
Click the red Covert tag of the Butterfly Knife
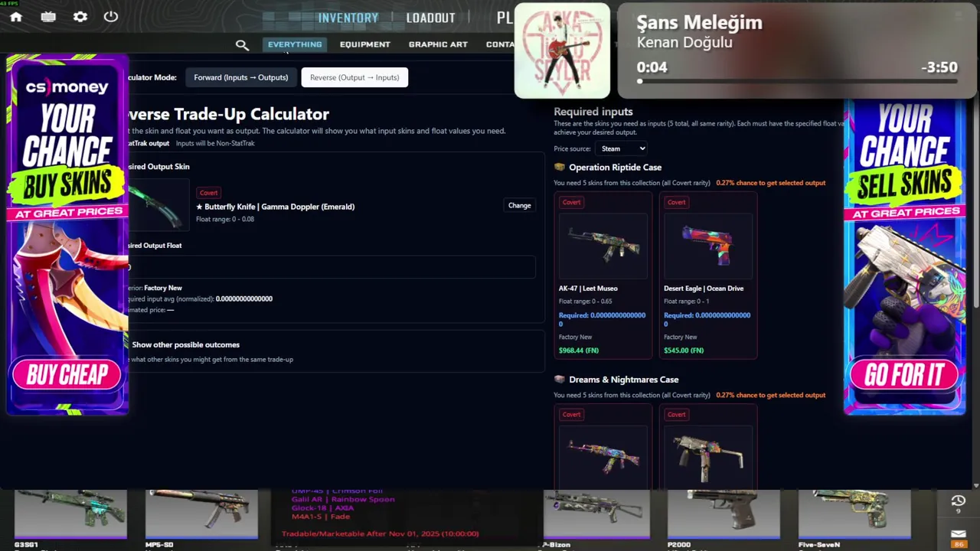tap(208, 193)
